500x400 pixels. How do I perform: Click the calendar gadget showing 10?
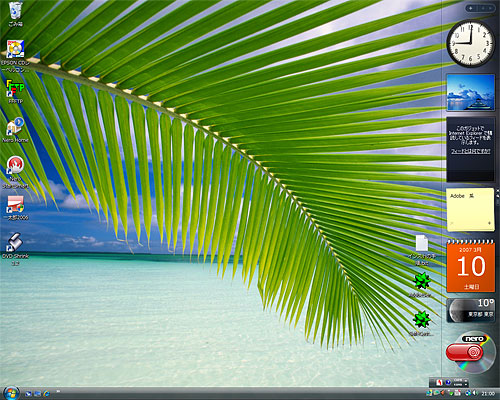tap(471, 266)
